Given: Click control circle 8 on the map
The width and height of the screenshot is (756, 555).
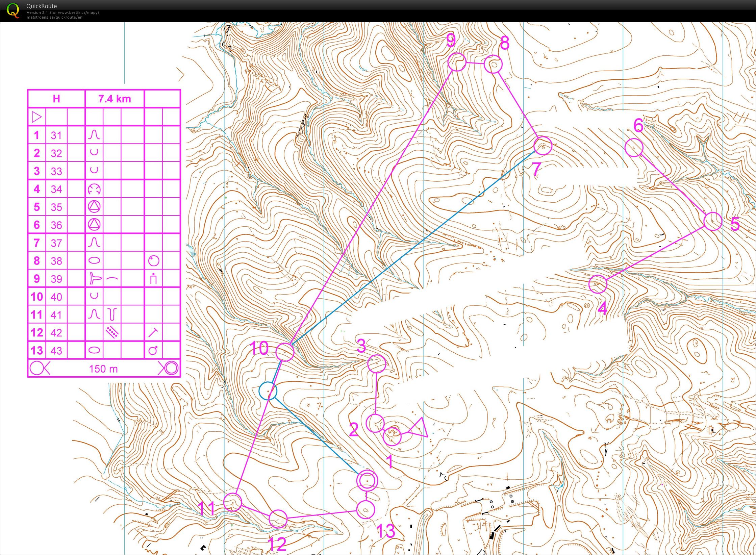Looking at the screenshot, I should coord(493,64).
